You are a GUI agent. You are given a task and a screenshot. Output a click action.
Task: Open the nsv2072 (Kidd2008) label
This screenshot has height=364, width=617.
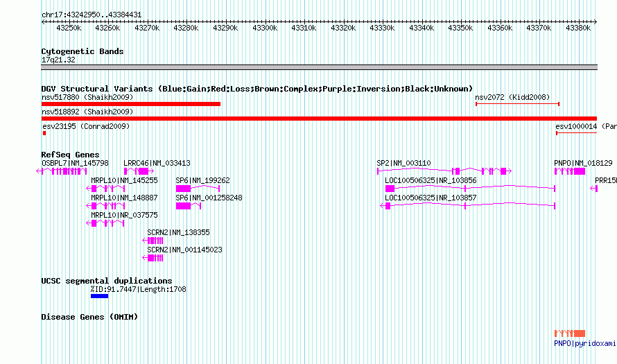pyautogui.click(x=512, y=97)
